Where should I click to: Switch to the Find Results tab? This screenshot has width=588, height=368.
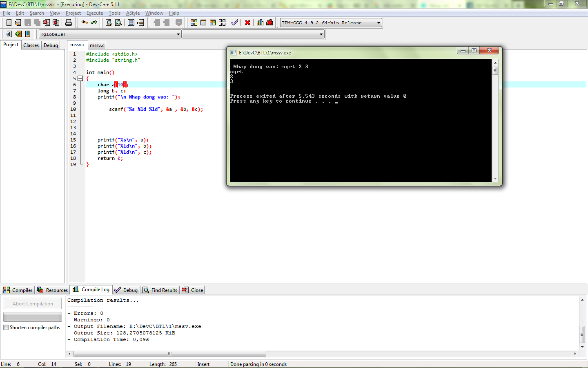(x=160, y=290)
